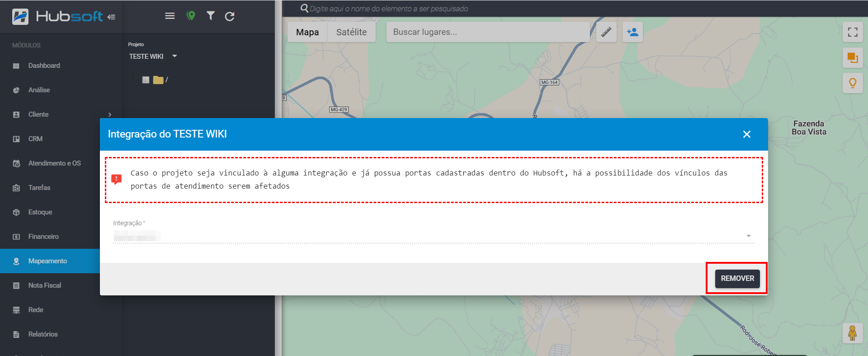Close the Integração do TESTE WIKI dialog
868x356 pixels.
click(747, 134)
